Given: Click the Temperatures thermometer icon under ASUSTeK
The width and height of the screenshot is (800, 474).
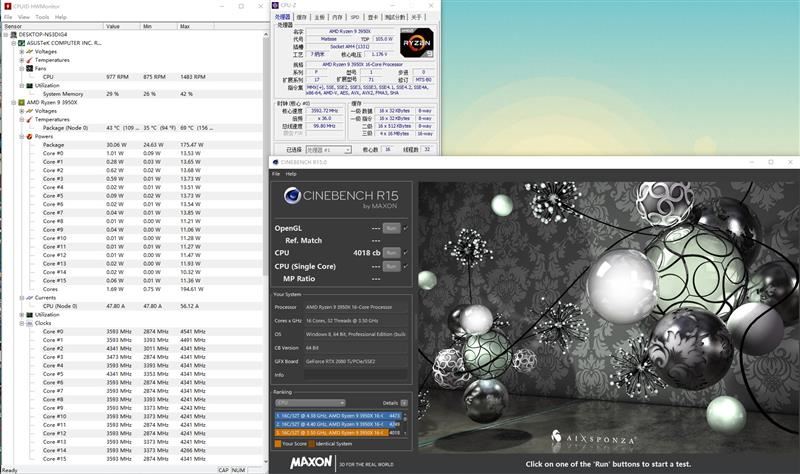Looking at the screenshot, I should click(30, 60).
